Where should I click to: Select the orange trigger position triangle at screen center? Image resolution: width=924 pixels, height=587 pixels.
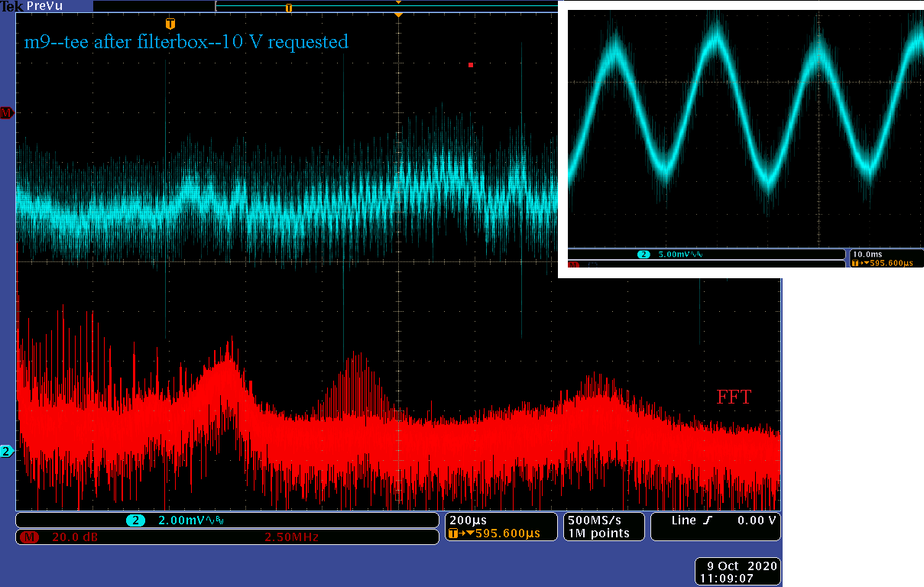click(x=397, y=15)
